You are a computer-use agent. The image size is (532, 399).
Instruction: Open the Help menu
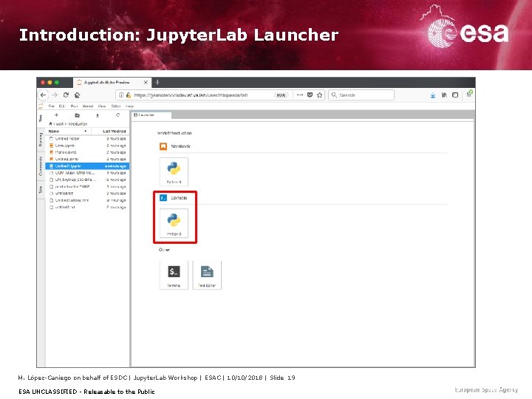[x=129, y=106]
